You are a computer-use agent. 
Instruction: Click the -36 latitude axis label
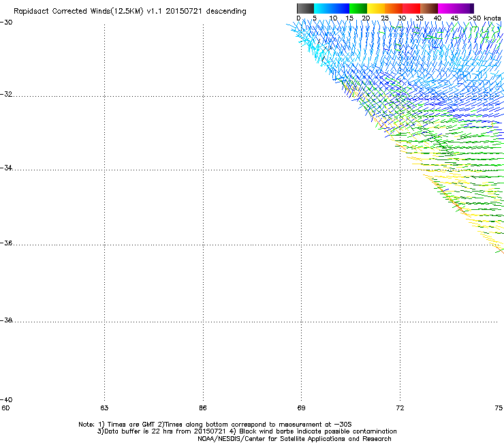(x=6, y=243)
